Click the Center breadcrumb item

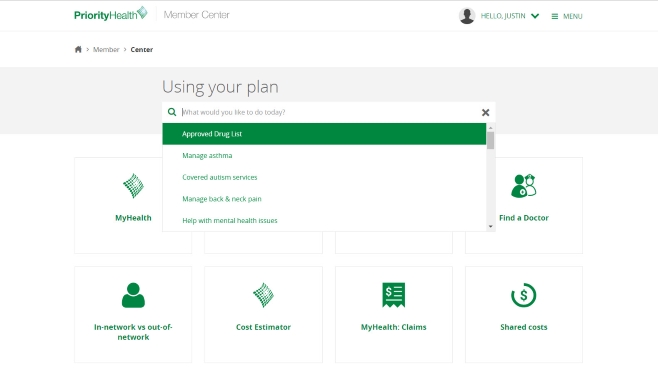pyautogui.click(x=142, y=50)
